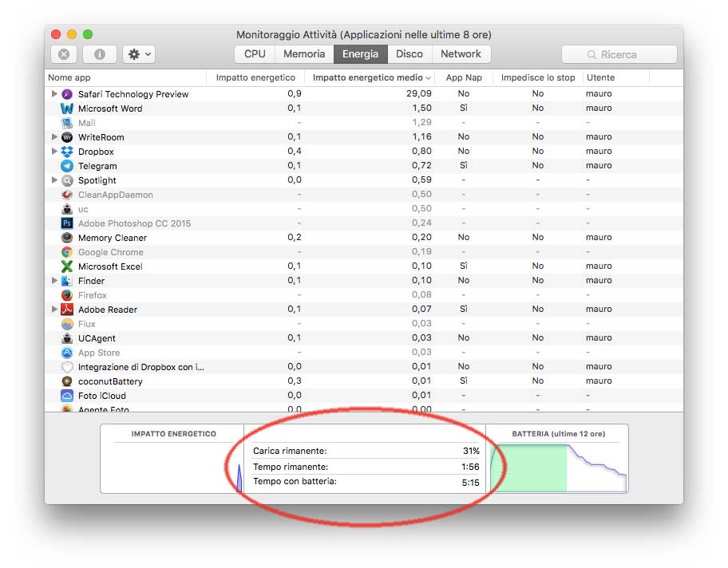728x568 pixels.
Task: Switch to the CPU tab
Action: [255, 54]
